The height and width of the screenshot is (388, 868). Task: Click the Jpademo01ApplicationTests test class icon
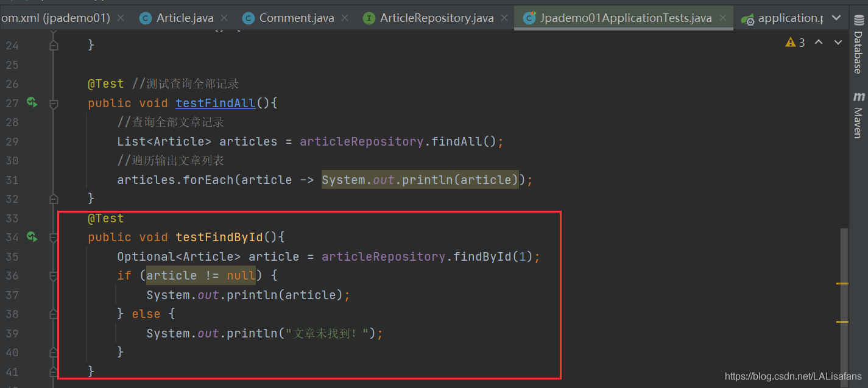(529, 18)
